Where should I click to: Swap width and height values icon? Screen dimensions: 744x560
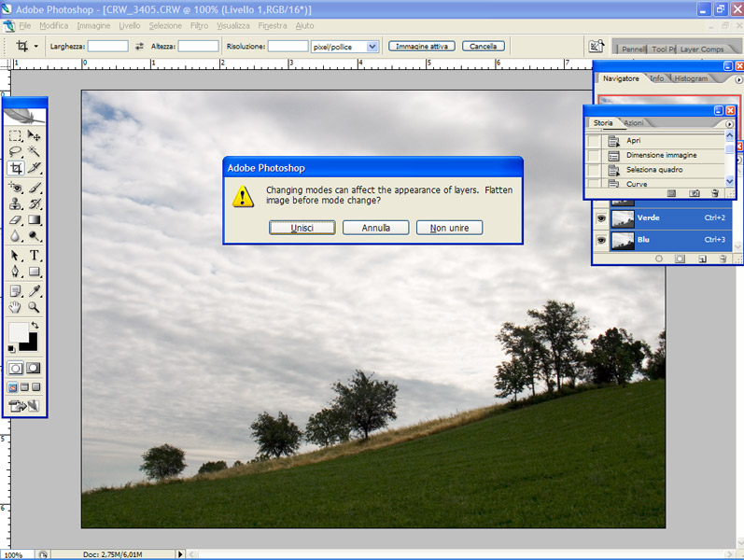point(140,46)
